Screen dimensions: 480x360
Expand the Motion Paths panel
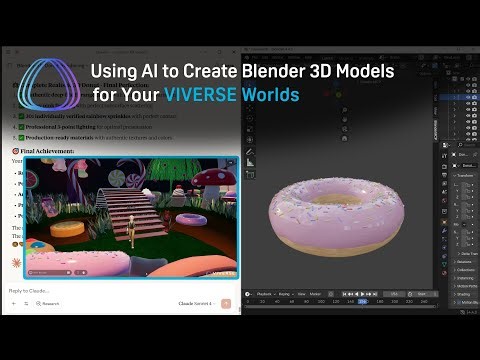465,286
